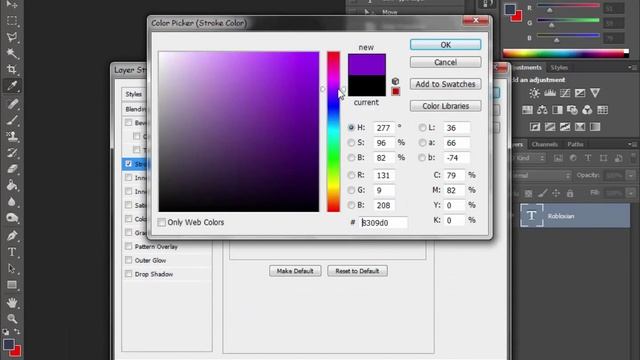The width and height of the screenshot is (640, 360).
Task: Click Reset to Default button
Action: coord(357,271)
